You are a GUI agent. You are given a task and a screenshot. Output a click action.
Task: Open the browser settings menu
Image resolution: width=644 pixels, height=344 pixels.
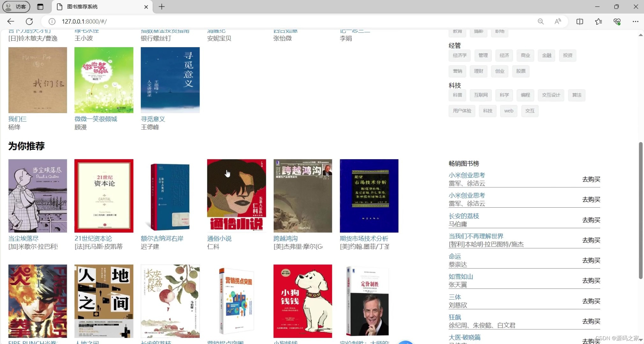[636, 21]
